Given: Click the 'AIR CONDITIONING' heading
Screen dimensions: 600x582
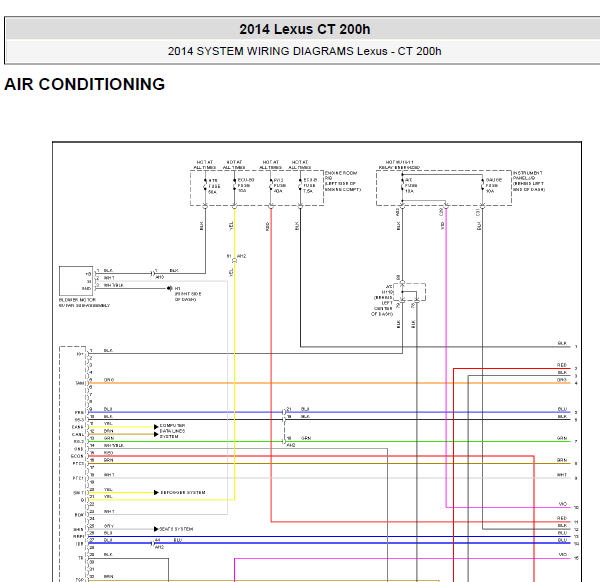Looking at the screenshot, I should 85,84.
